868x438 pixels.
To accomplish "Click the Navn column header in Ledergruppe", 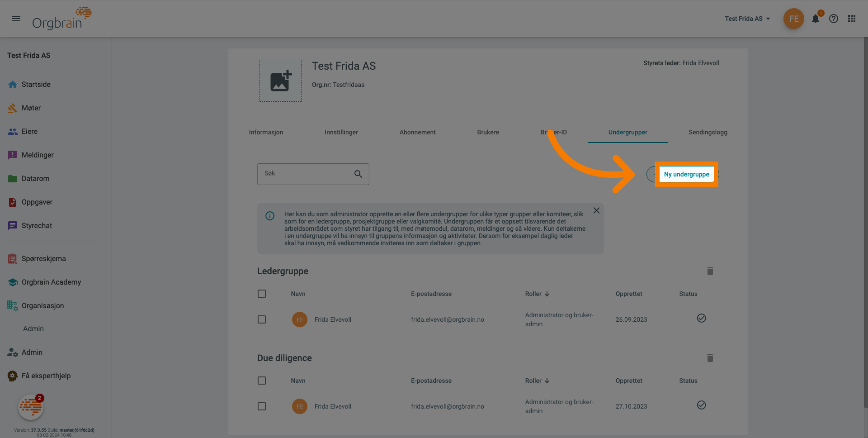I will click(298, 294).
